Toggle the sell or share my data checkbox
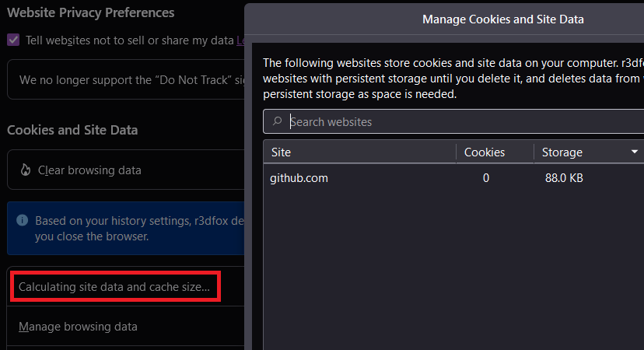Viewport: 644px width, 350px height. click(x=13, y=40)
